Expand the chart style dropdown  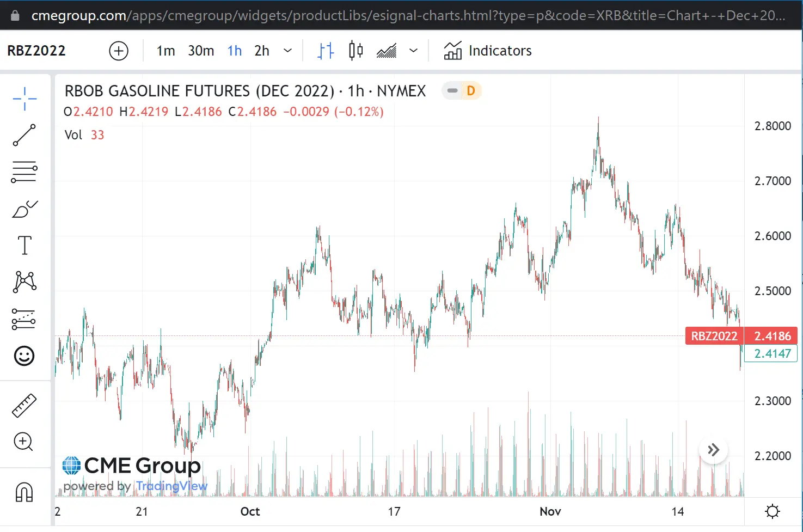pyautogui.click(x=414, y=51)
